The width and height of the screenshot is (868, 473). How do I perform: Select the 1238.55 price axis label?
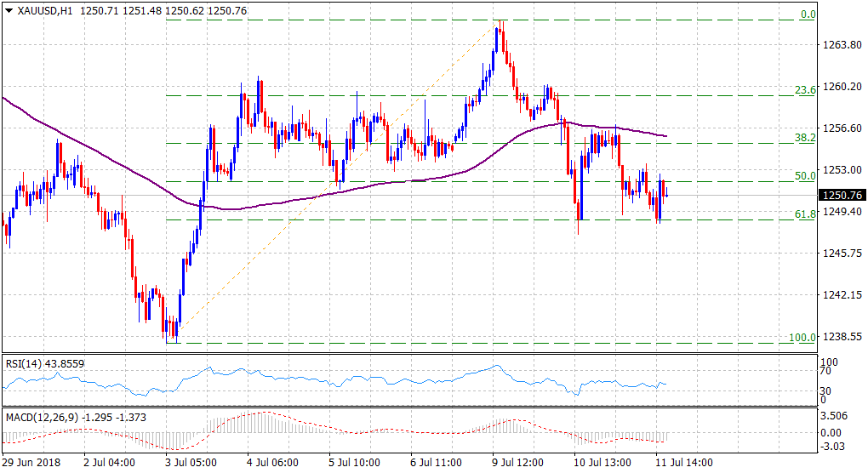[x=842, y=337]
